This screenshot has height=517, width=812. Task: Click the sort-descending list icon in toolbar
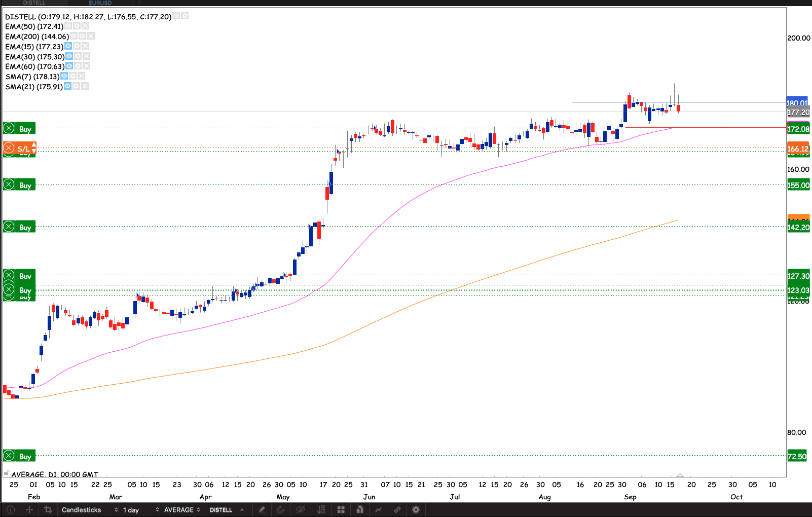click(321, 510)
